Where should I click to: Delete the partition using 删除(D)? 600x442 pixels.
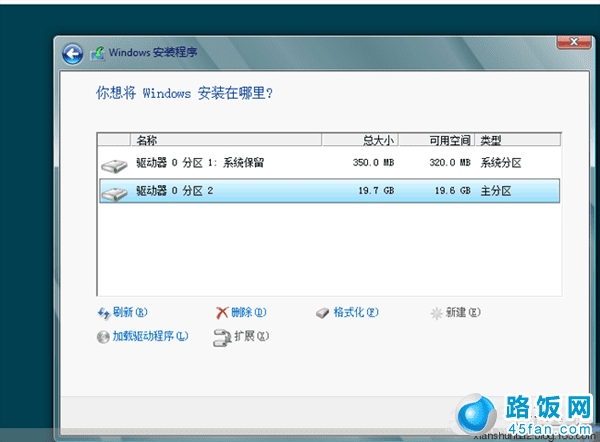[248, 312]
